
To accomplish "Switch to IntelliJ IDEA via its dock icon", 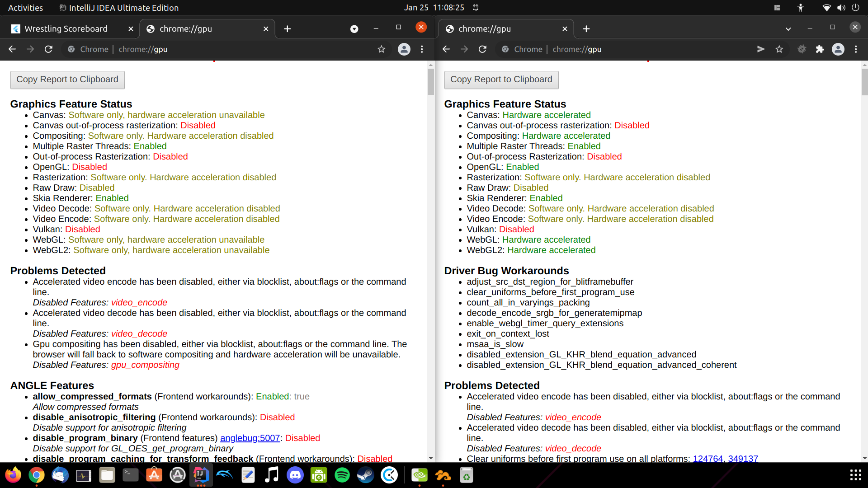I will pyautogui.click(x=201, y=475).
